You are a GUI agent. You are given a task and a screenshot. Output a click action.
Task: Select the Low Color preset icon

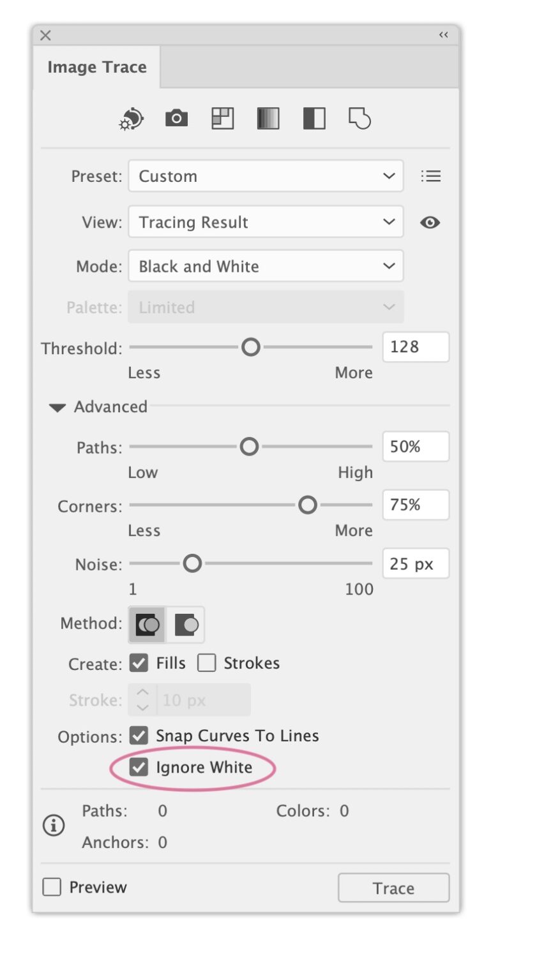[x=222, y=119]
